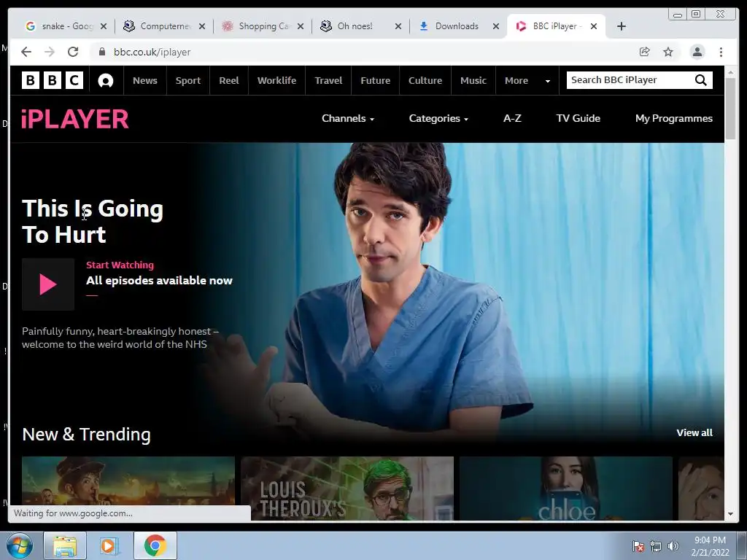The width and height of the screenshot is (747, 560).
Task: Expand the Channels dropdown
Action: click(x=348, y=119)
